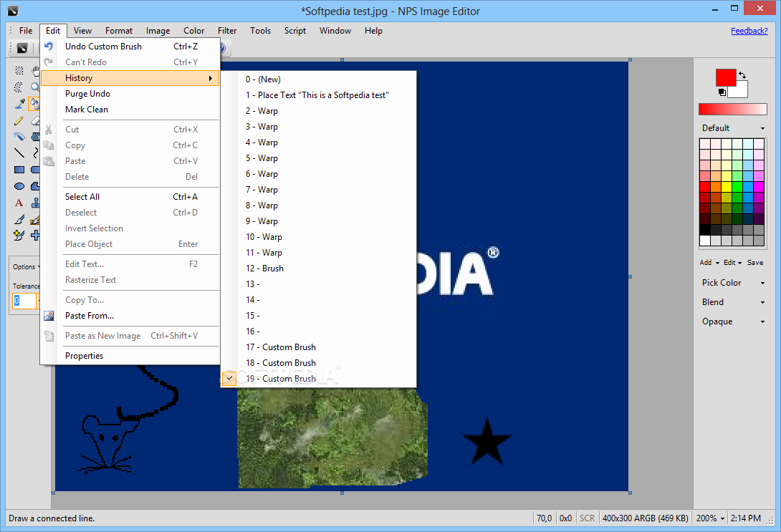Choose Mark Clean menu entry

[x=130, y=110]
